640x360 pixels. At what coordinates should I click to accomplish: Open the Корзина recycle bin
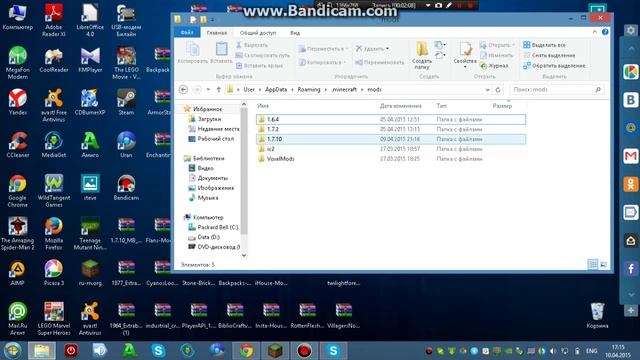[597, 316]
